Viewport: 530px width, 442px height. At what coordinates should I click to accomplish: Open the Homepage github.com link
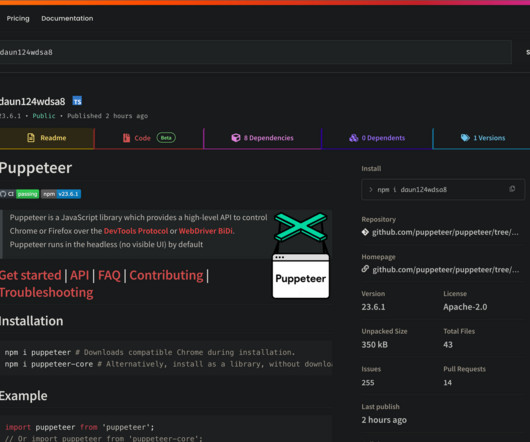click(x=445, y=270)
